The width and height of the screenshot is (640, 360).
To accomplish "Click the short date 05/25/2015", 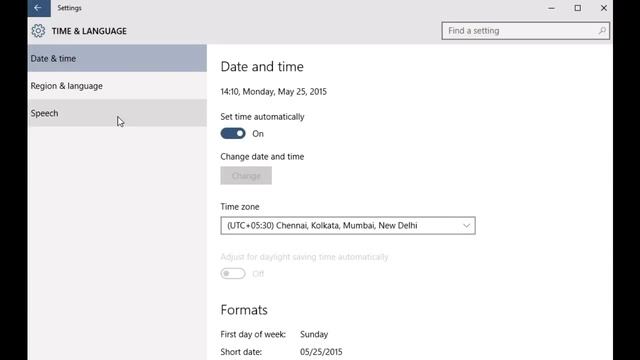I will pos(321,352).
